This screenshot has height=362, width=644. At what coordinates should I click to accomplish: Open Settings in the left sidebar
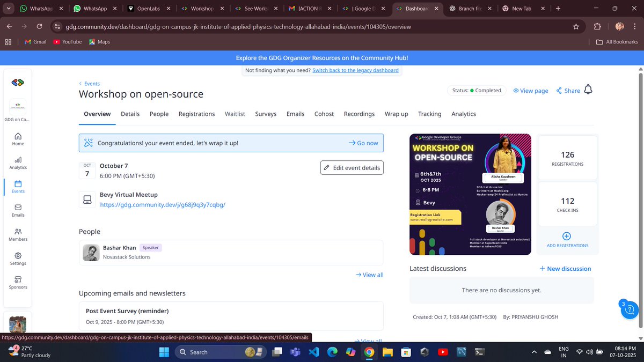click(x=18, y=258)
